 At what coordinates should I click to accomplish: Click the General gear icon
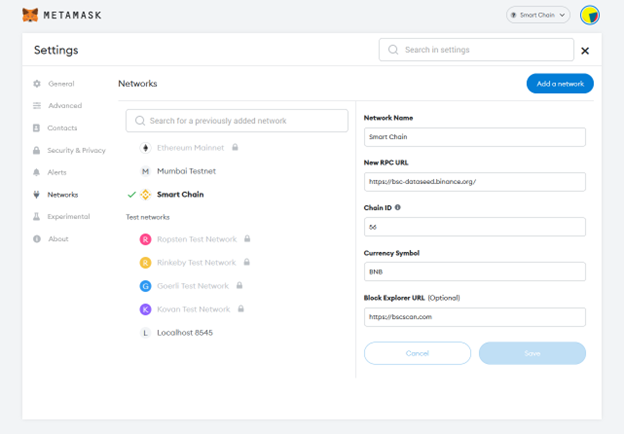[37, 84]
